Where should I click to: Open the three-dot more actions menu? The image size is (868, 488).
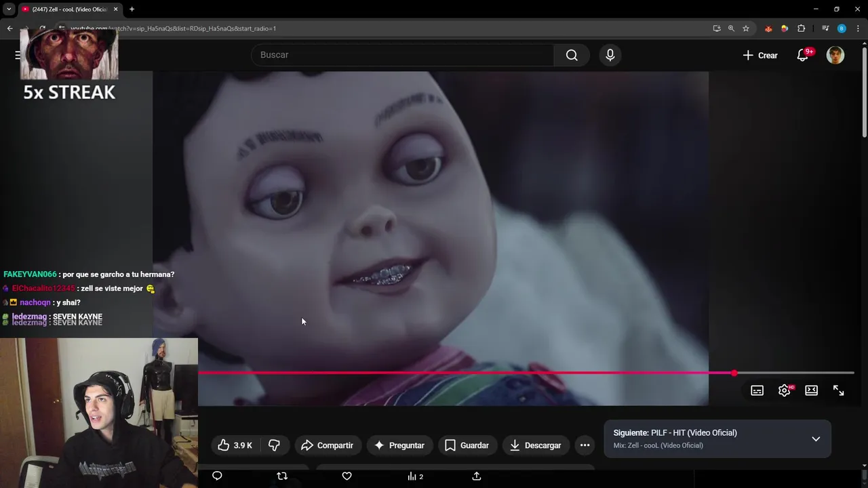[585, 445]
